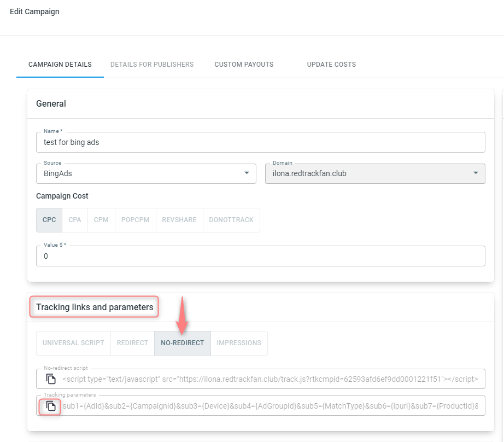The height and width of the screenshot is (442, 504).
Task: Pick the DONOTTRACK cost option
Action: pos(231,220)
